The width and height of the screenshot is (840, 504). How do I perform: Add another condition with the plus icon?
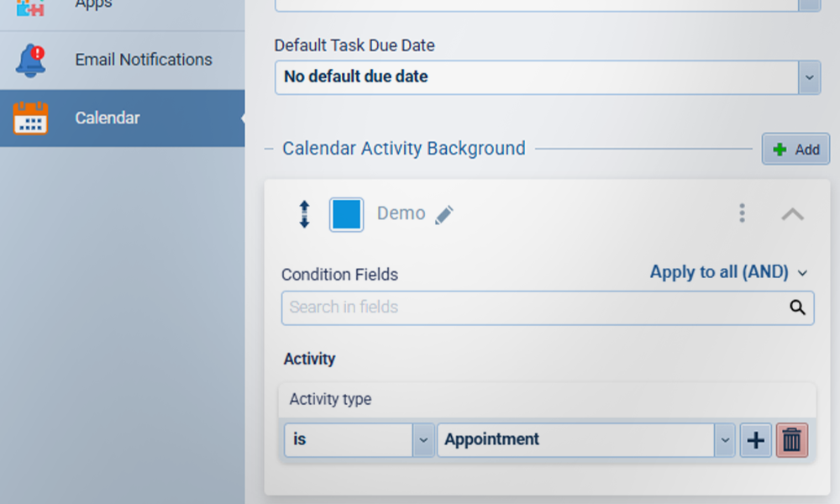[755, 440]
